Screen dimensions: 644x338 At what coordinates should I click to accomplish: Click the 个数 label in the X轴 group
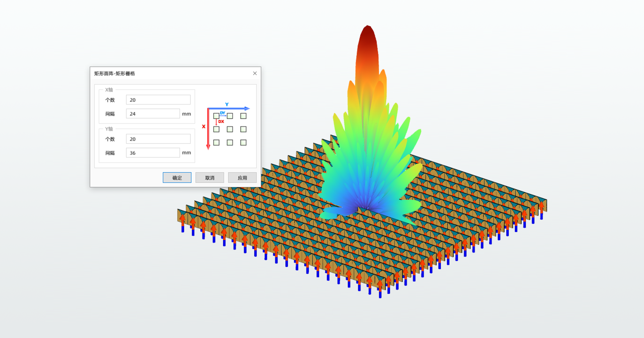(110, 100)
